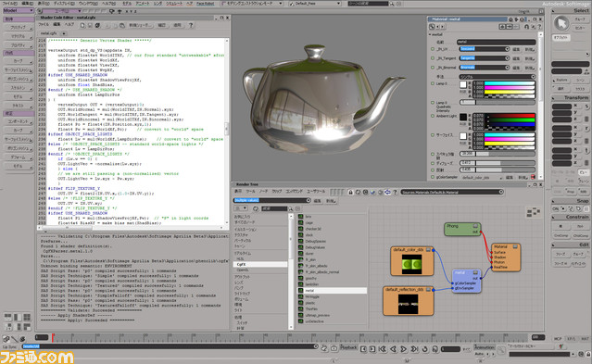Screen dimensions: 592x364
Task: Jump to the first frame
Action: tap(383, 349)
